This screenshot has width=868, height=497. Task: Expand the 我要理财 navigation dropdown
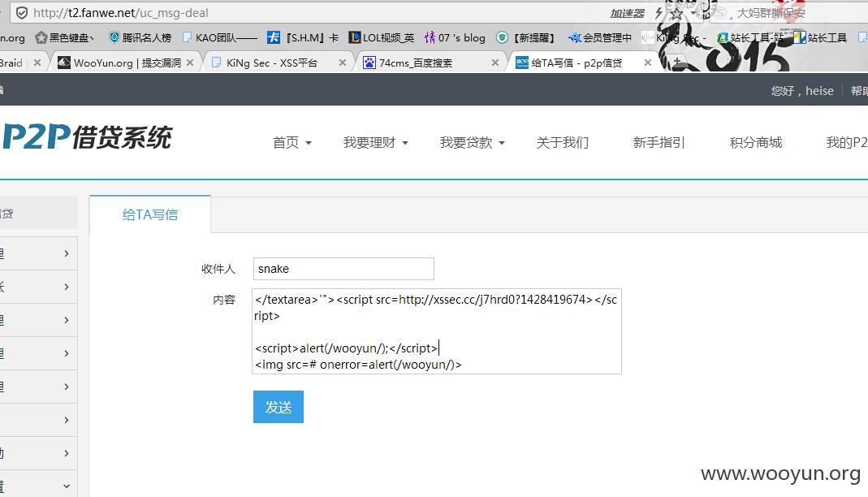click(375, 142)
